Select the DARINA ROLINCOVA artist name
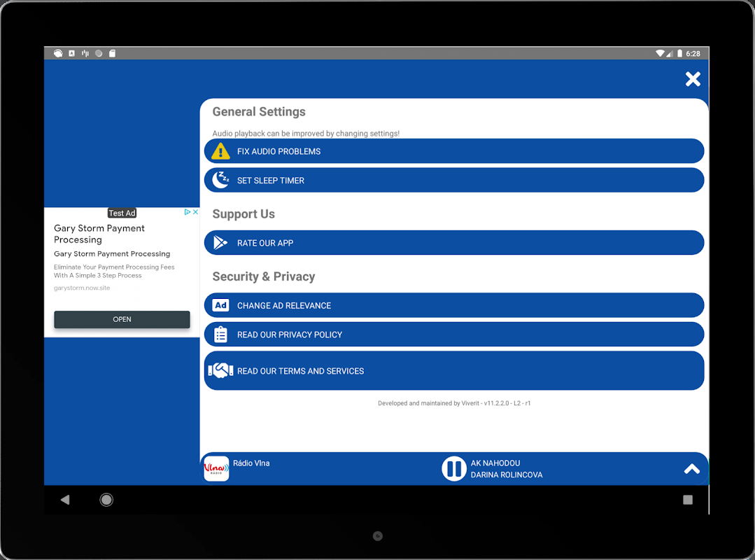The width and height of the screenshot is (755, 560). click(x=507, y=475)
